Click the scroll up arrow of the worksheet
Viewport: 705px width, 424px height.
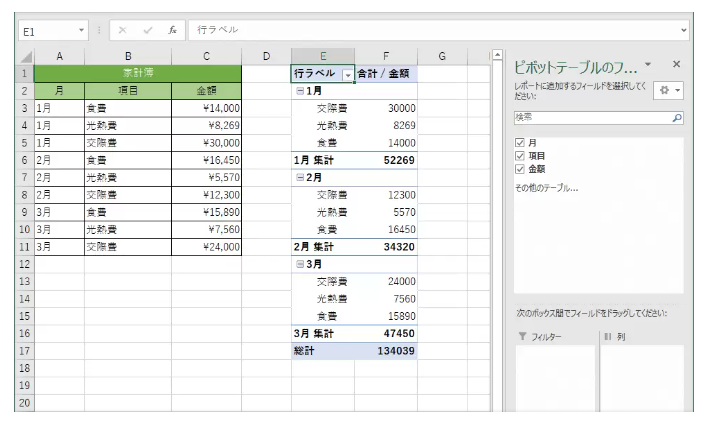[x=497, y=57]
